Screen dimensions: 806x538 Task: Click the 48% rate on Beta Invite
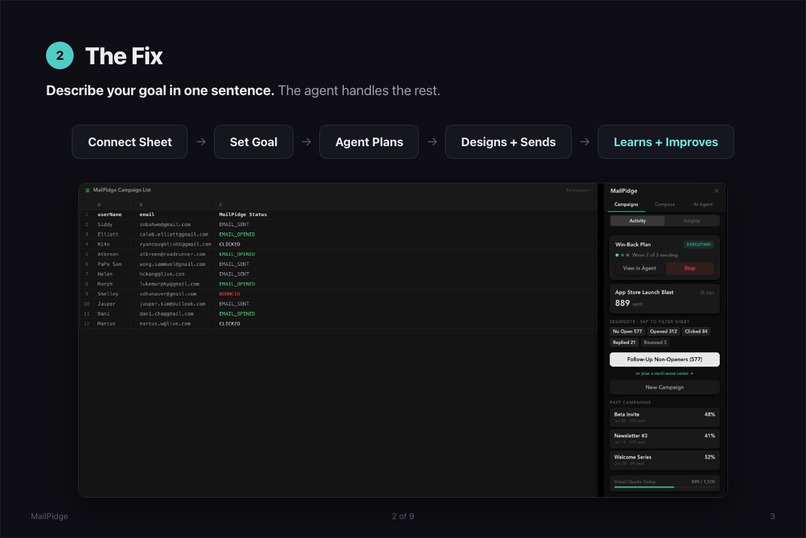coord(709,414)
